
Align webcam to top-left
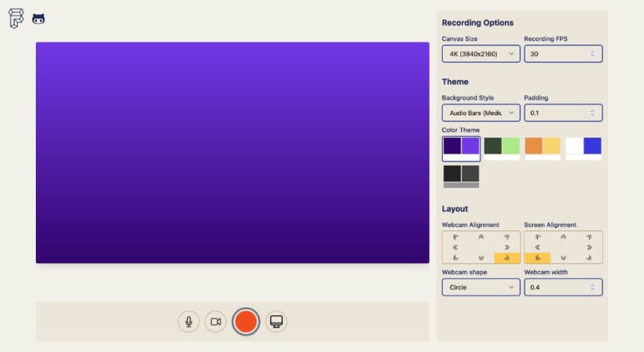point(455,237)
